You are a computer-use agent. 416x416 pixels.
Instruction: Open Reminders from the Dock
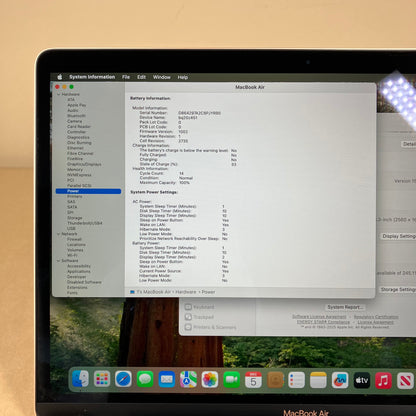pos(296,380)
